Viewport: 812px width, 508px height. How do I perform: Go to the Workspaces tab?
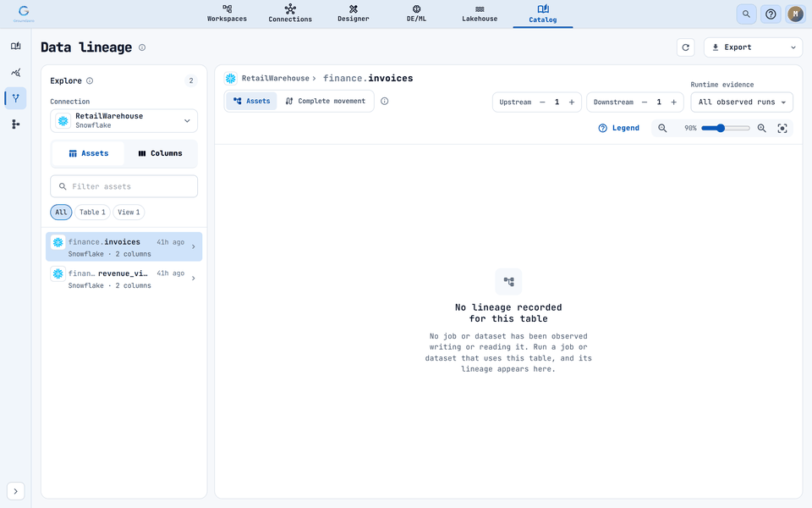pyautogui.click(x=227, y=14)
